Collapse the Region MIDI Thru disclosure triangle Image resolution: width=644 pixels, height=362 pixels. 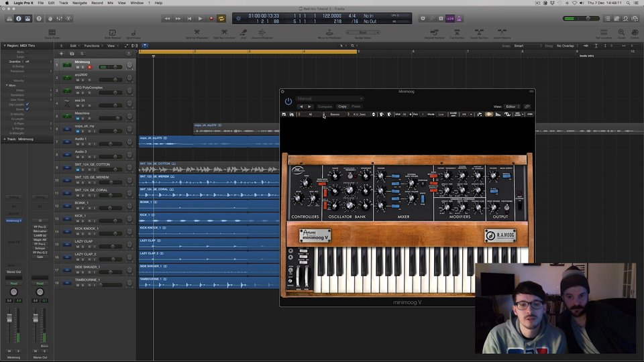(5, 46)
